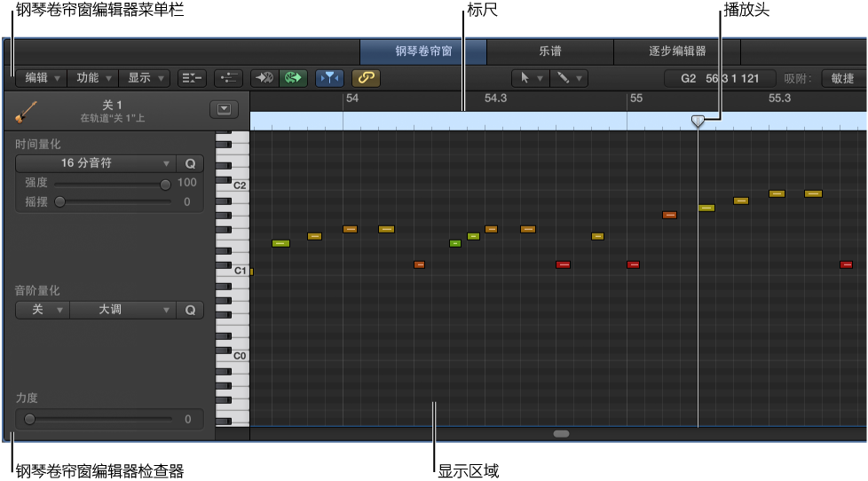
Task: Toggle the blue Catch Playhead button
Action: [x=329, y=78]
